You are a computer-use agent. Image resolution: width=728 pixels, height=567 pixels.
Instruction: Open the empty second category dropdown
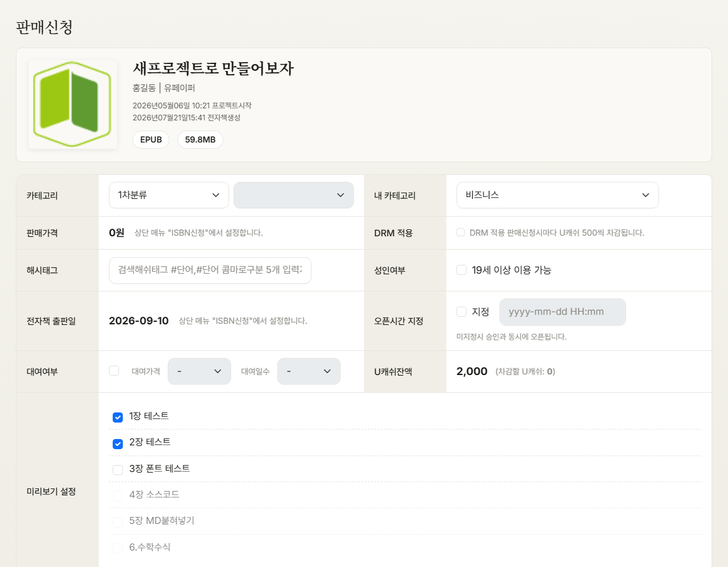coord(294,195)
